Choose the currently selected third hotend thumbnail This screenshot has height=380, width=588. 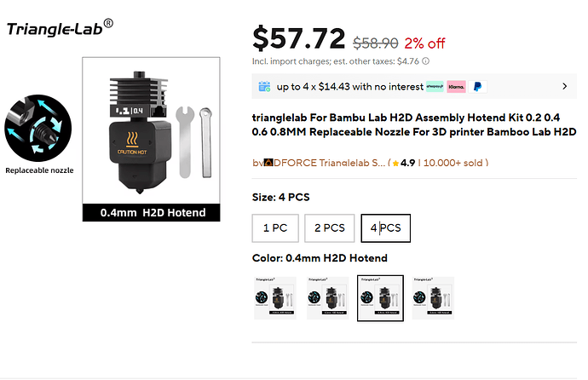click(380, 298)
